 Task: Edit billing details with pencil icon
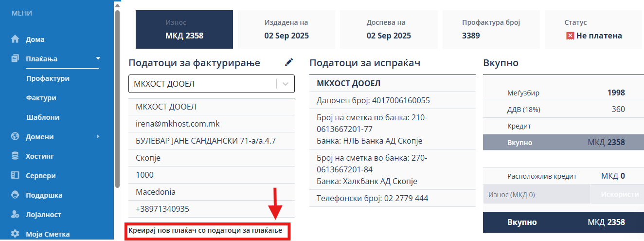point(289,62)
